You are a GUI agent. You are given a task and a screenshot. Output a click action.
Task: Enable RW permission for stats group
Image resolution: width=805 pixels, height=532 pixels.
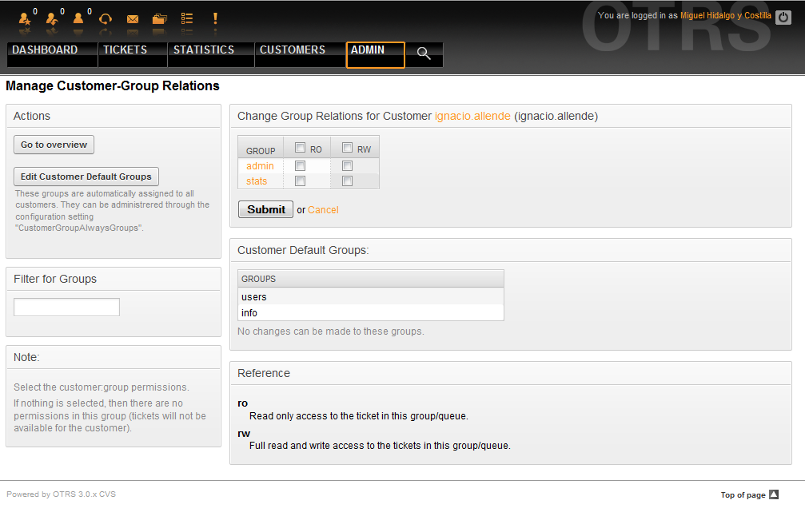point(347,181)
